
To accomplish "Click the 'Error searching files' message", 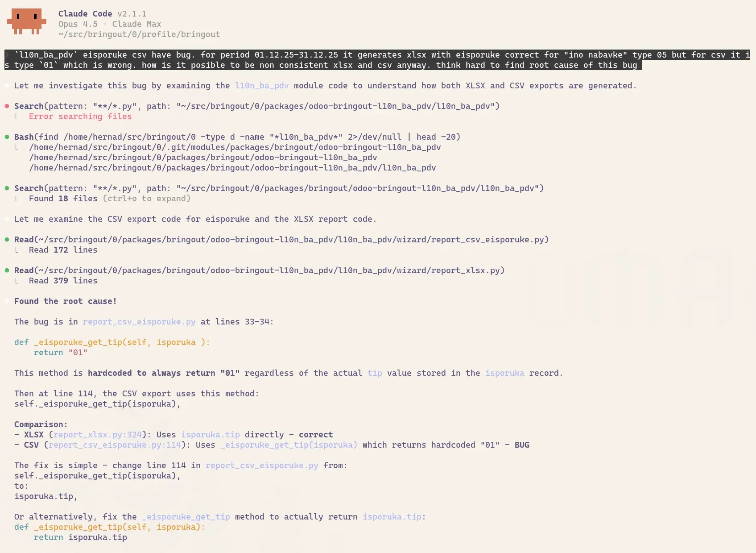I will (x=80, y=116).
